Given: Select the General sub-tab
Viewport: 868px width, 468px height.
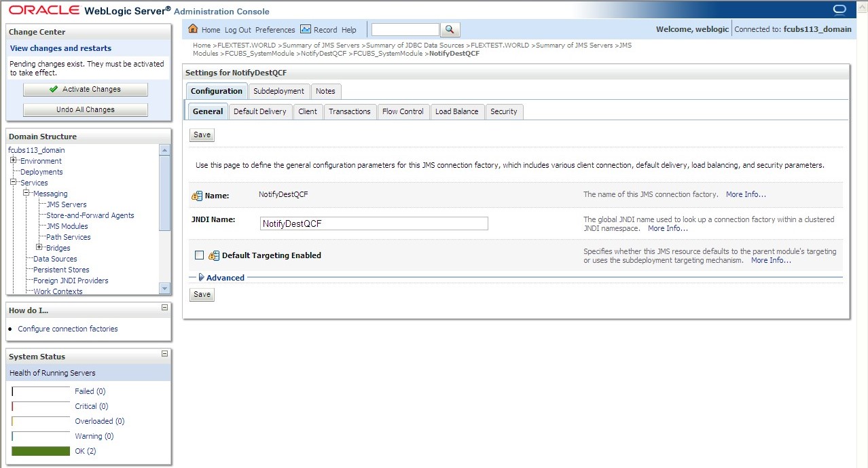Looking at the screenshot, I should (x=208, y=111).
